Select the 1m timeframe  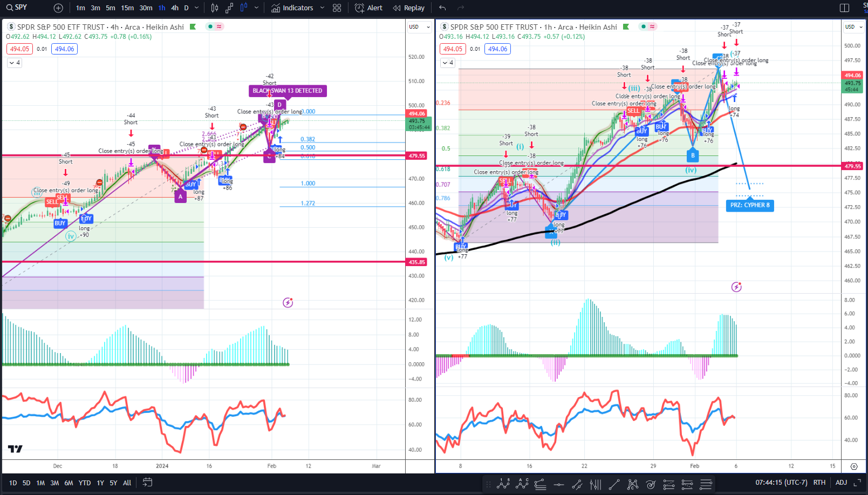(x=80, y=8)
